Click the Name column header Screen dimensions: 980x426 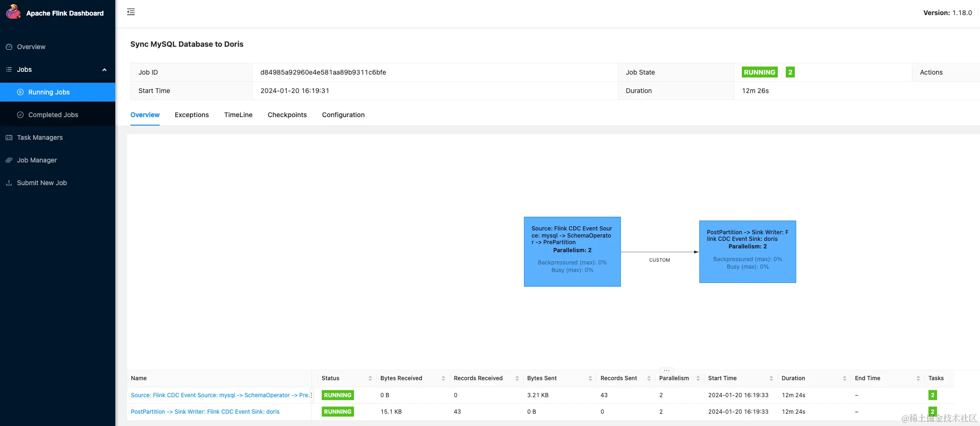pos(219,378)
